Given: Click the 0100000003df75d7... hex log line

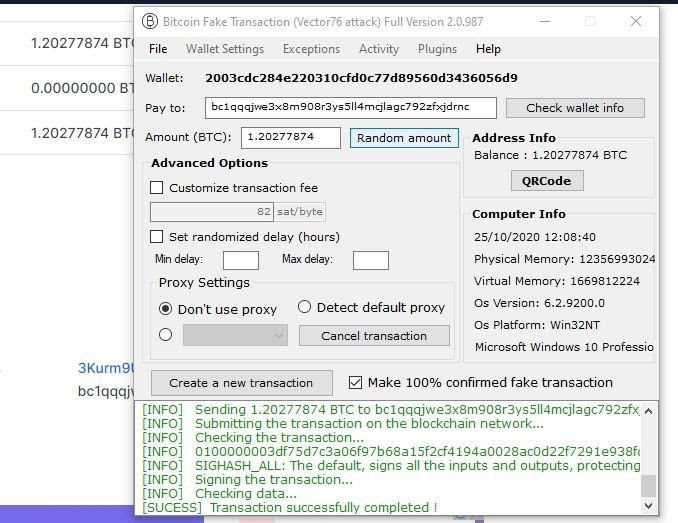Looking at the screenshot, I should (391, 452).
